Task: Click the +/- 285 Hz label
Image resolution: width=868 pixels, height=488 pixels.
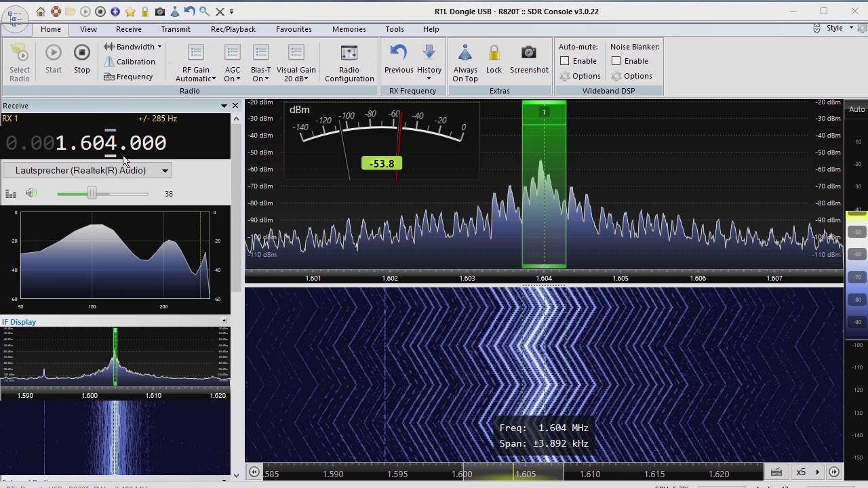Action: pos(157,119)
